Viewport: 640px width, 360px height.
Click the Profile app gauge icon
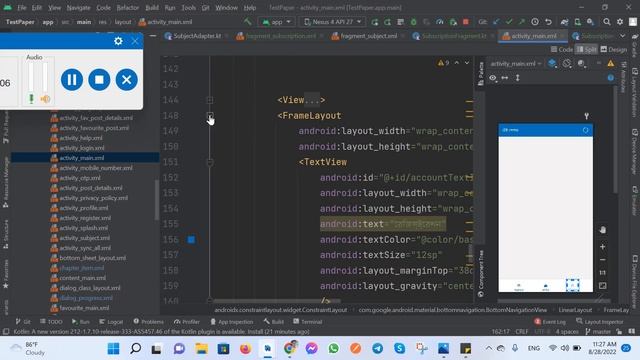click(440, 22)
